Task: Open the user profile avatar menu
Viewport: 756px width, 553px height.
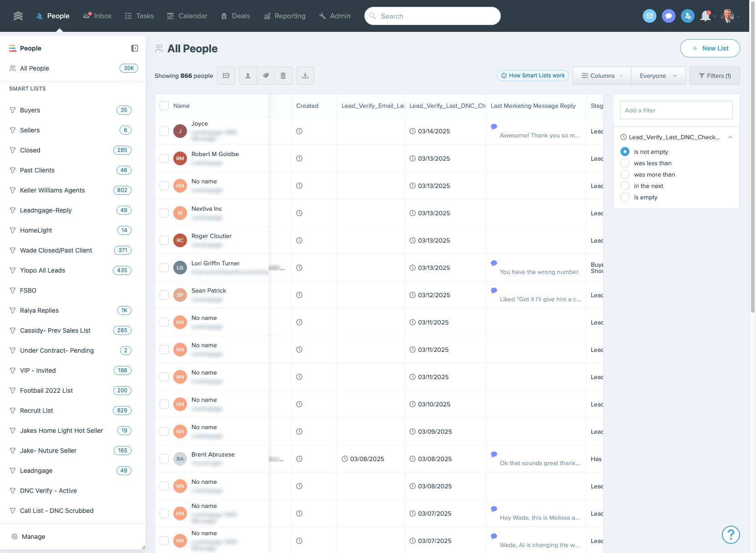Action: tap(728, 16)
